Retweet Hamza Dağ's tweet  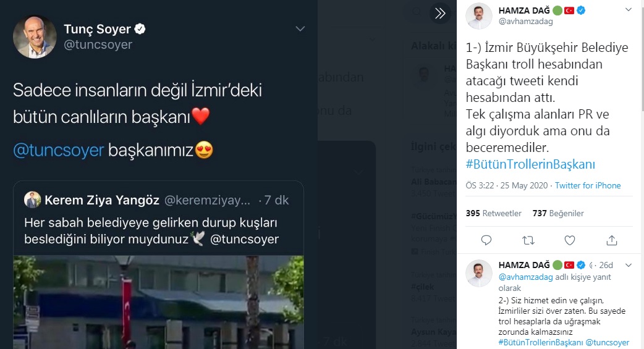click(x=528, y=240)
